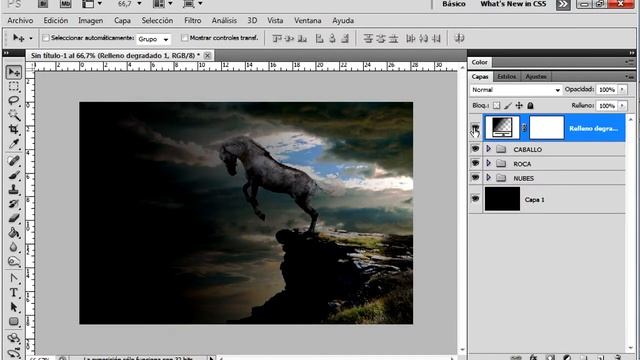Select the Lasso tool

click(x=14, y=100)
